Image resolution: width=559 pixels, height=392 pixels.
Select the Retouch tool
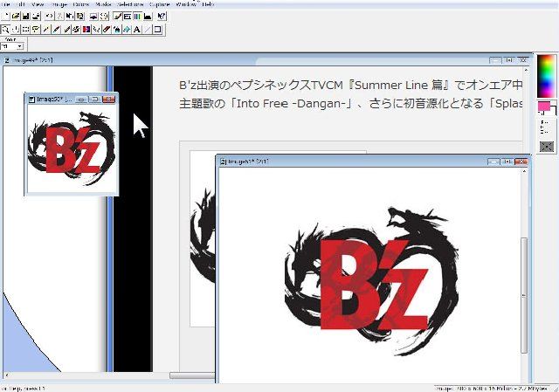[x=96, y=29]
